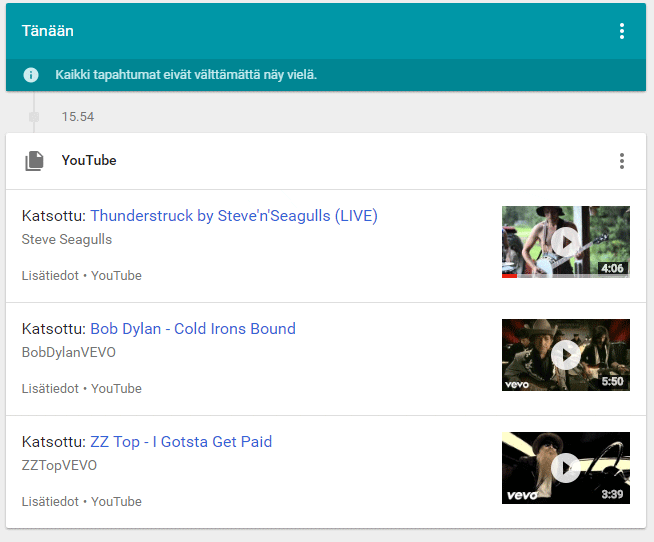Click the YouTube card heading
Screen dimensions: 654x542
(x=89, y=161)
